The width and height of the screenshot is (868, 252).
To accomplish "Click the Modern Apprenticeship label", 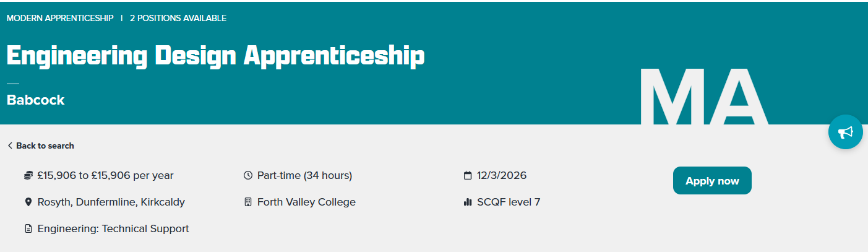I will (60, 18).
